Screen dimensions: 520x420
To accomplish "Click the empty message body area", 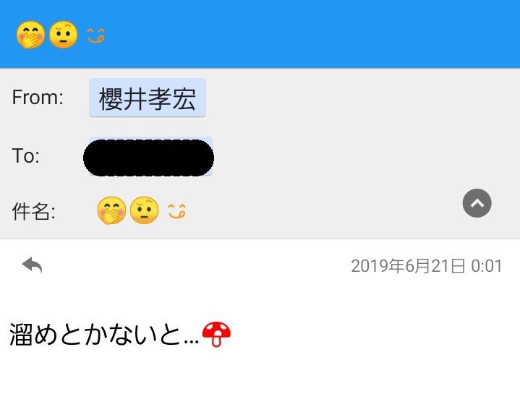I will 260,385.
